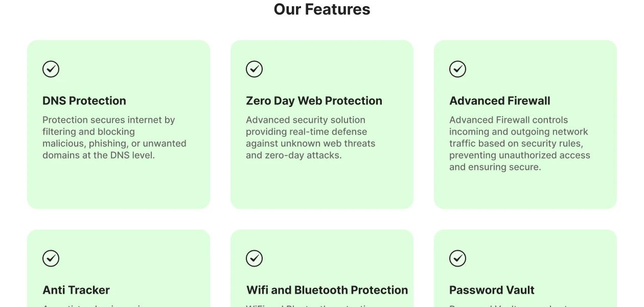Click the checkmark icon above Password Vault

tap(457, 258)
